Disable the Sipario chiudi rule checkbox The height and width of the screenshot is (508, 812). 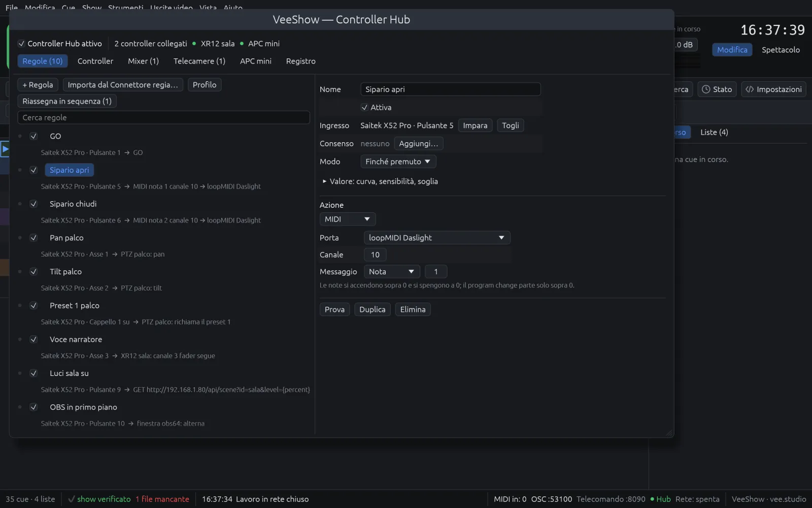(x=33, y=204)
